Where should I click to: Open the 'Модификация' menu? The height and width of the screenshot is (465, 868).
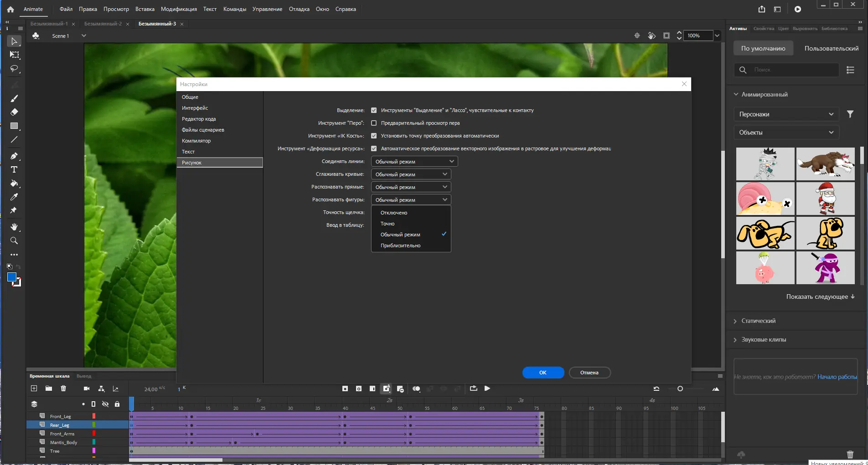(x=178, y=9)
